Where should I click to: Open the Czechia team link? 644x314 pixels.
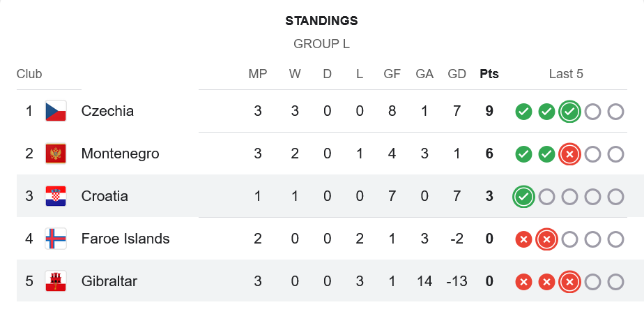(107, 111)
